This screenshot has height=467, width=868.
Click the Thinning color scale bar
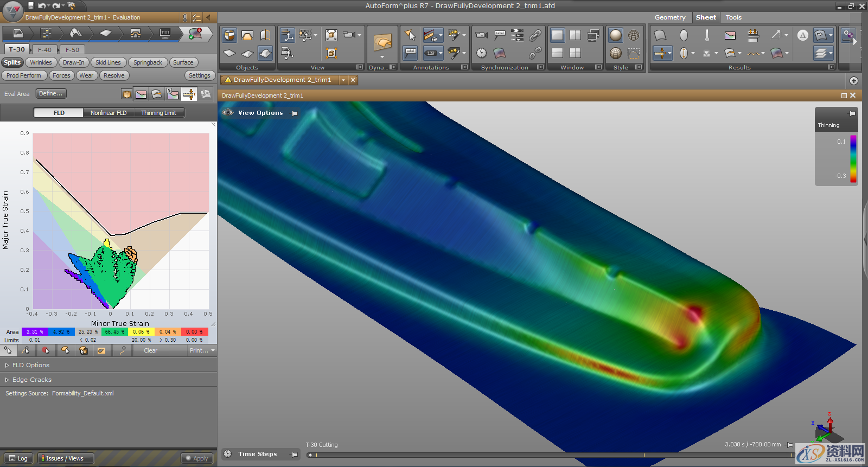point(853,158)
